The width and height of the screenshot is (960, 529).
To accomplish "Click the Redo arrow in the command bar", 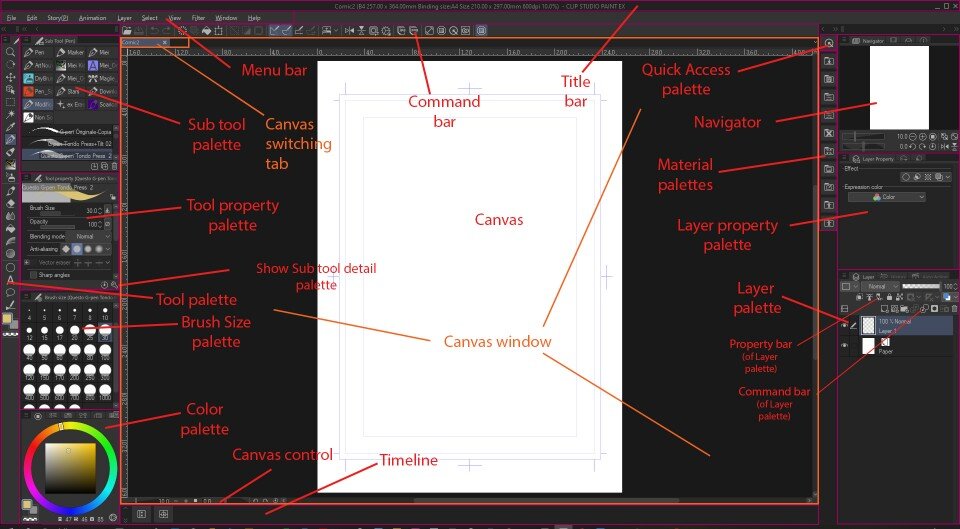I will pos(167,31).
